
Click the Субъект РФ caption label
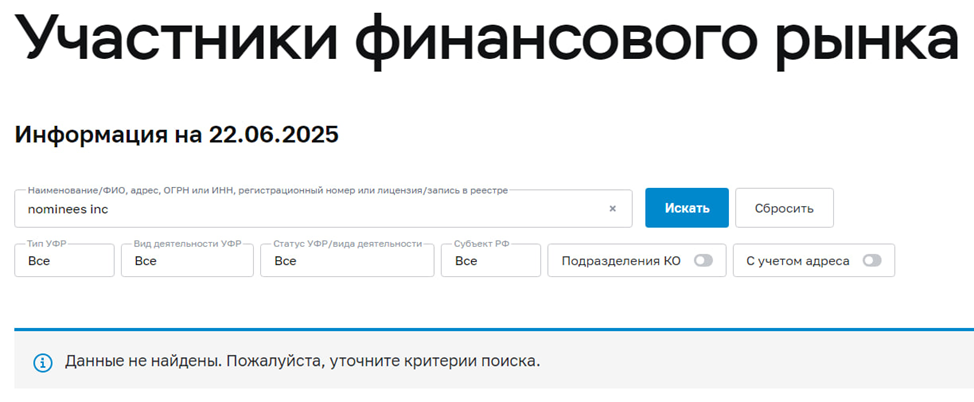click(484, 244)
